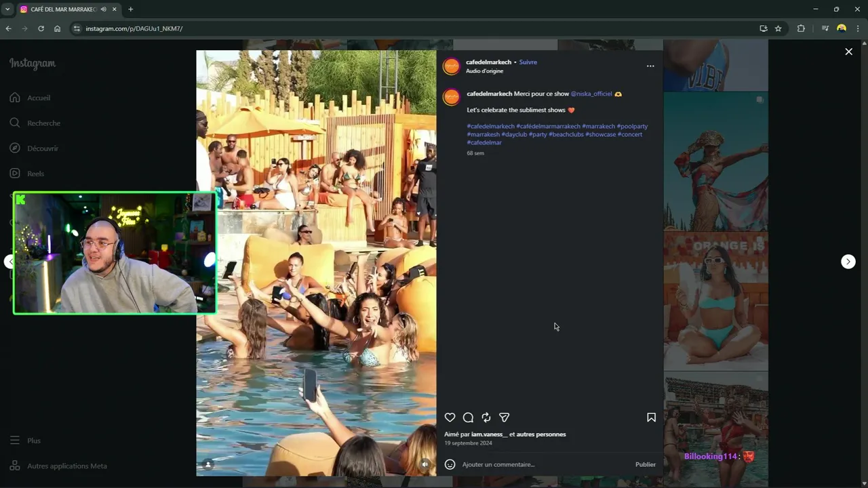Open Reels in the sidebar
This screenshot has width=868, height=488.
(x=27, y=174)
